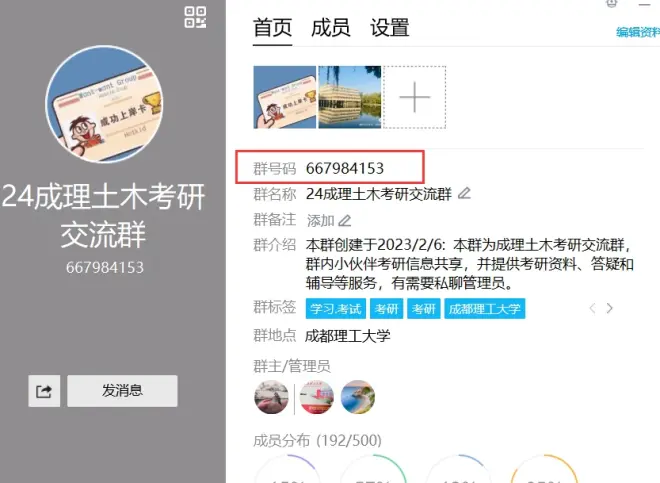The height and width of the screenshot is (483, 660).
Task: Open the second album photo thumbnail
Action: coord(349,97)
